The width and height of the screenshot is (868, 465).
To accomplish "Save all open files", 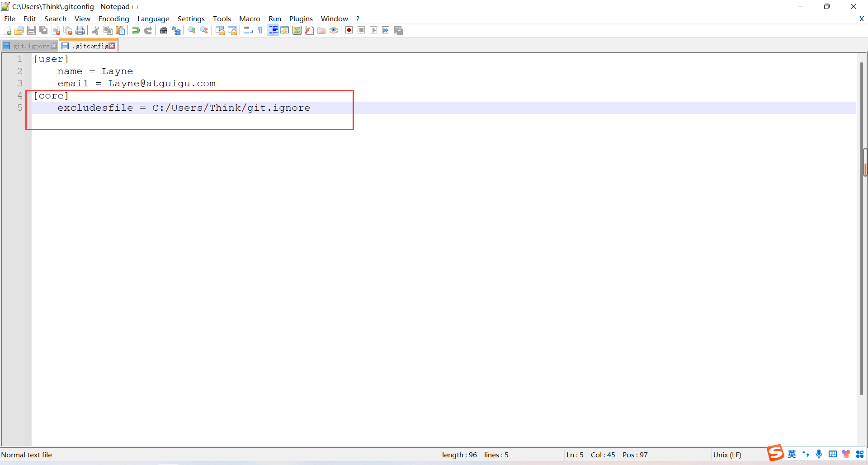I will pos(43,30).
